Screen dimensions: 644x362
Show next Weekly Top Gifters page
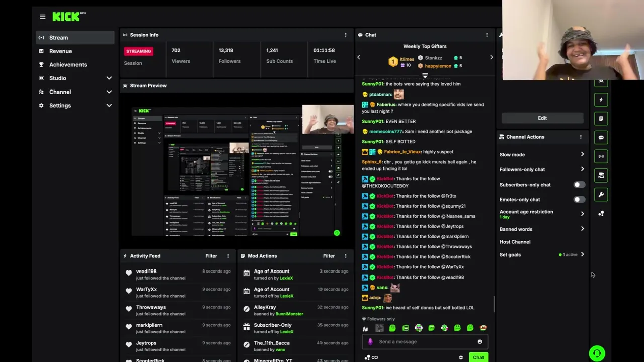491,57
